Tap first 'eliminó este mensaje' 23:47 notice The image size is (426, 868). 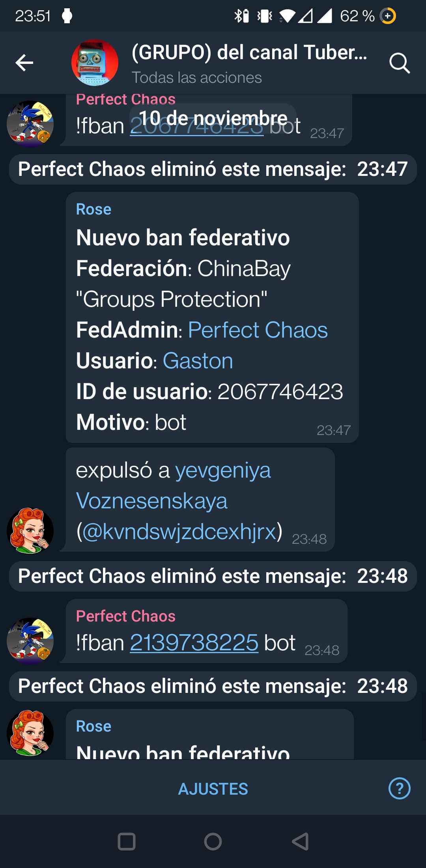coord(213,169)
